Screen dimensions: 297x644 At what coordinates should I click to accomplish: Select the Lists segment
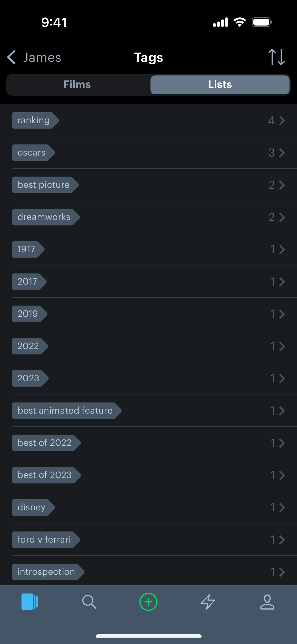click(x=220, y=84)
